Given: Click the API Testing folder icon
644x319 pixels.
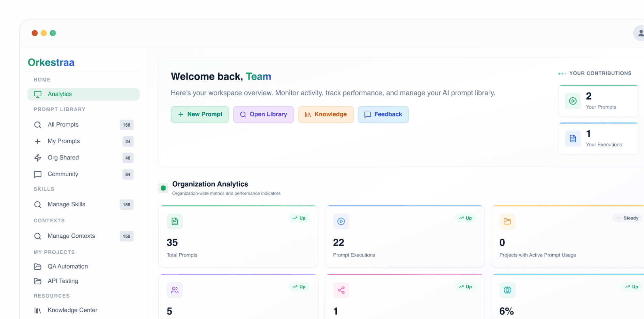Looking at the screenshot, I should pos(38,281).
